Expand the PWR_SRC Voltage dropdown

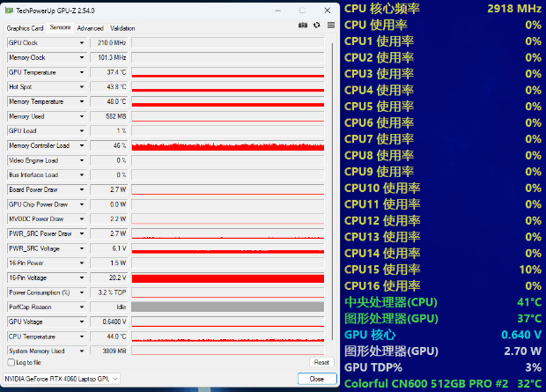click(82, 248)
